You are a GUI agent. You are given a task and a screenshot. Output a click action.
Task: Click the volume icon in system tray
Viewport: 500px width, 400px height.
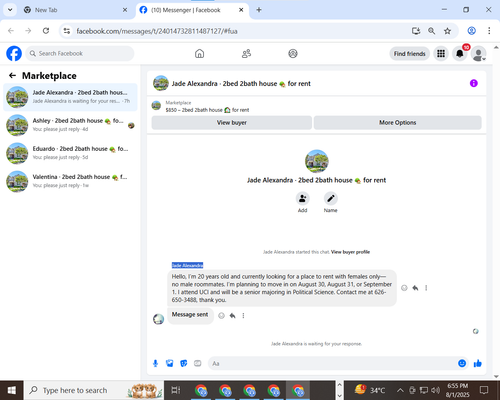click(x=435, y=390)
